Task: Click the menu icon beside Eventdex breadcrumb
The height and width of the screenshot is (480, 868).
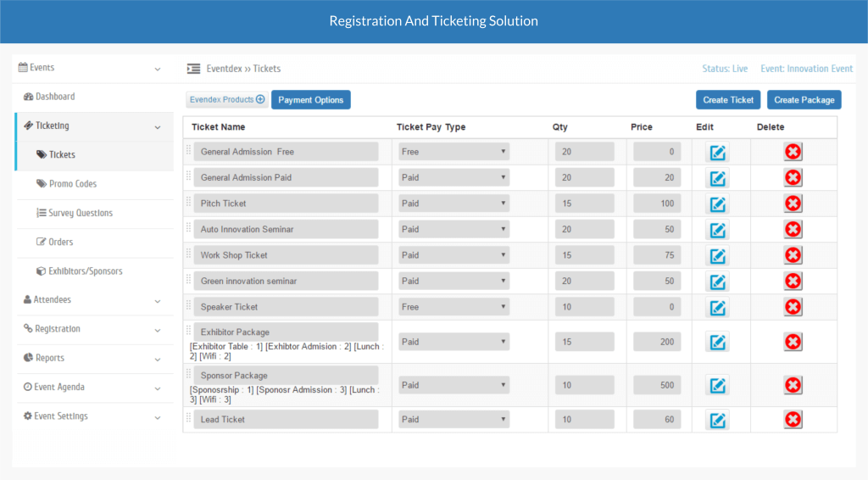Action: pyautogui.click(x=193, y=69)
